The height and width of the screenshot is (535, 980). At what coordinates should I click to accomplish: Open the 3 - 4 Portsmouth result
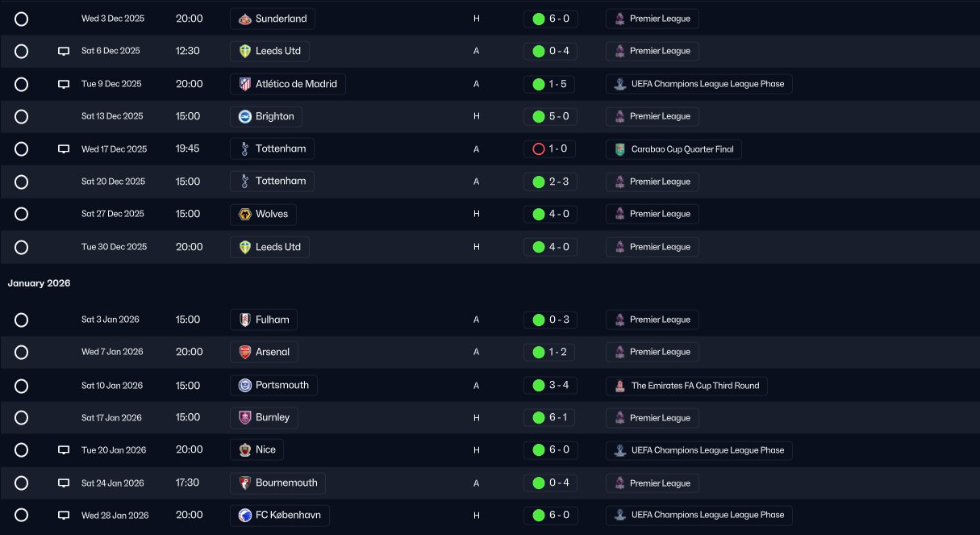point(550,385)
